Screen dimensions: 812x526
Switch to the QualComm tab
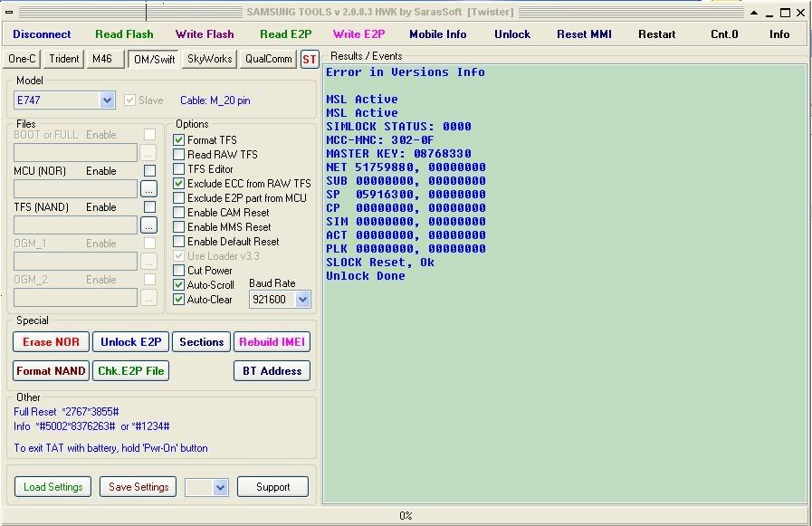(268, 59)
